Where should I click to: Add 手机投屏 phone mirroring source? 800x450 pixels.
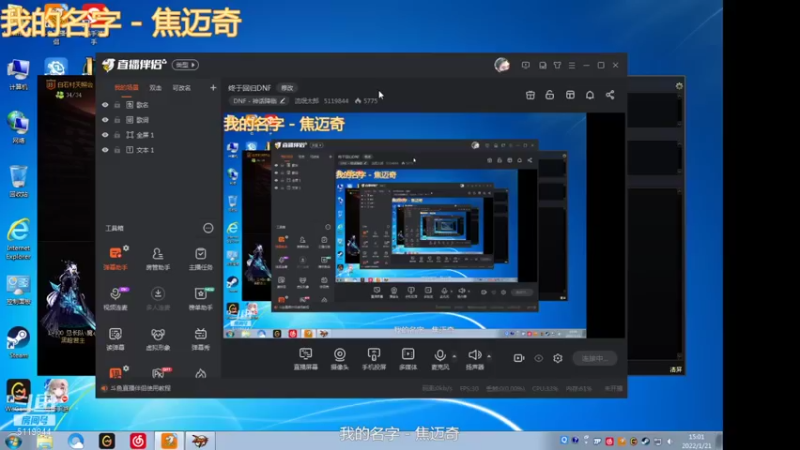point(374,359)
